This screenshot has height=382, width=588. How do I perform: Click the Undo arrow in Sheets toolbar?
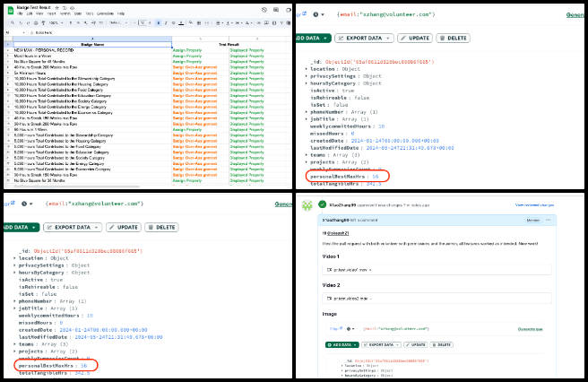20,23
